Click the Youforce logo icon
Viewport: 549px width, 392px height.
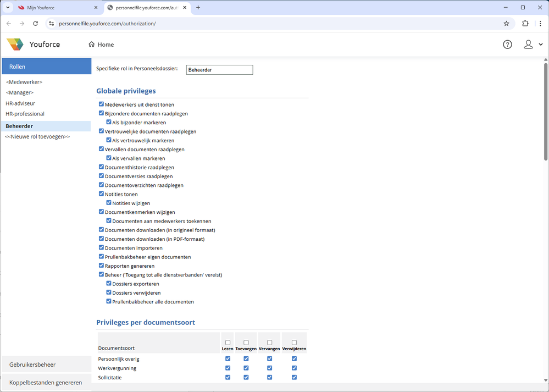click(15, 45)
